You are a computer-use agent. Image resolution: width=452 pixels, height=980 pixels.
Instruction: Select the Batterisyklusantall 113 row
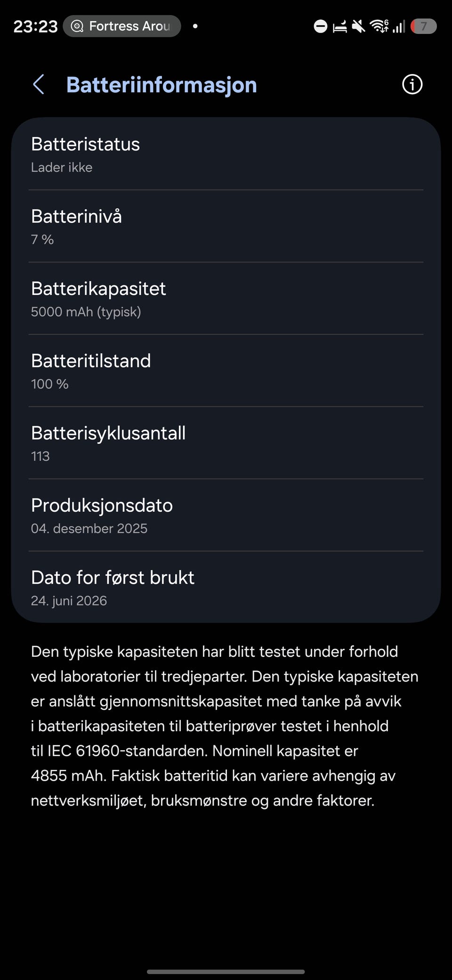point(226,443)
